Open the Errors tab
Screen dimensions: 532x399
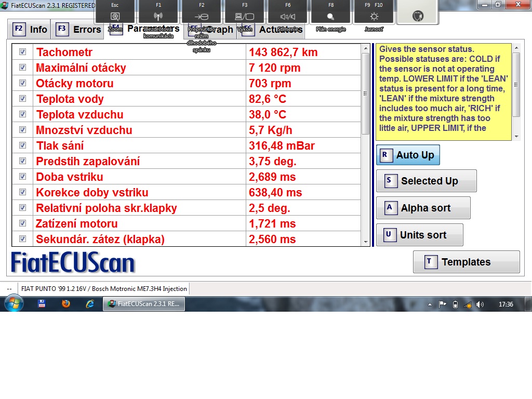point(79,29)
